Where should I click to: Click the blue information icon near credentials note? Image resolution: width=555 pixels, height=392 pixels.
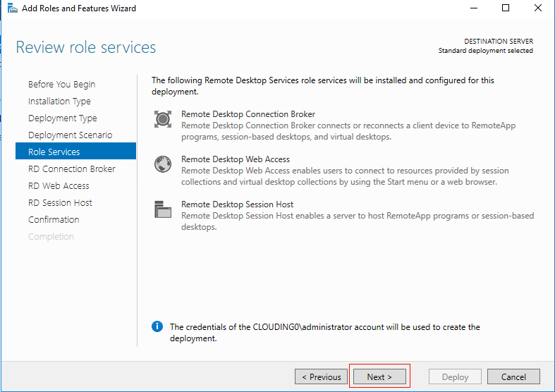tap(157, 326)
